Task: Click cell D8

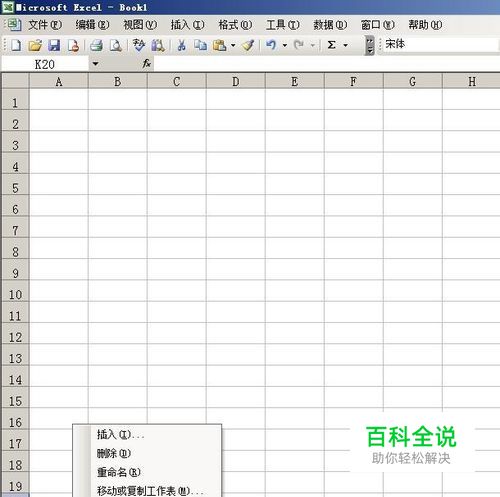Action: (236, 248)
